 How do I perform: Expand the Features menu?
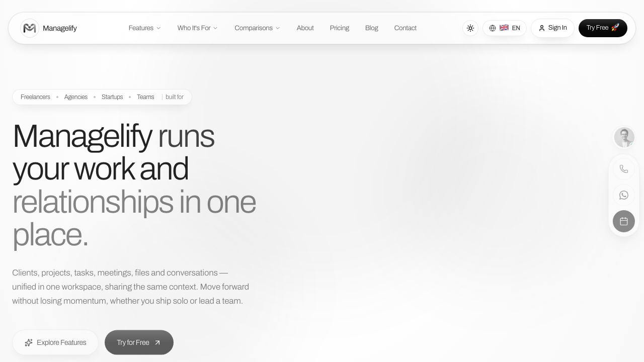point(144,28)
